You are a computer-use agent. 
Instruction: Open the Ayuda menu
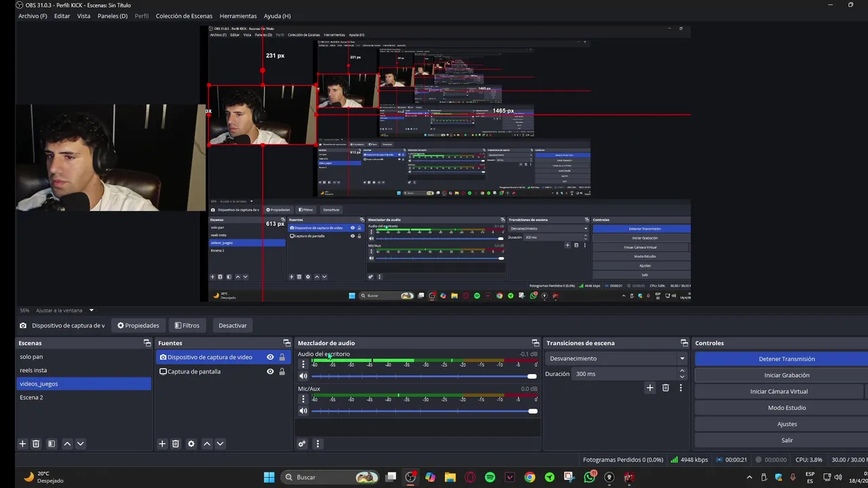[277, 16]
